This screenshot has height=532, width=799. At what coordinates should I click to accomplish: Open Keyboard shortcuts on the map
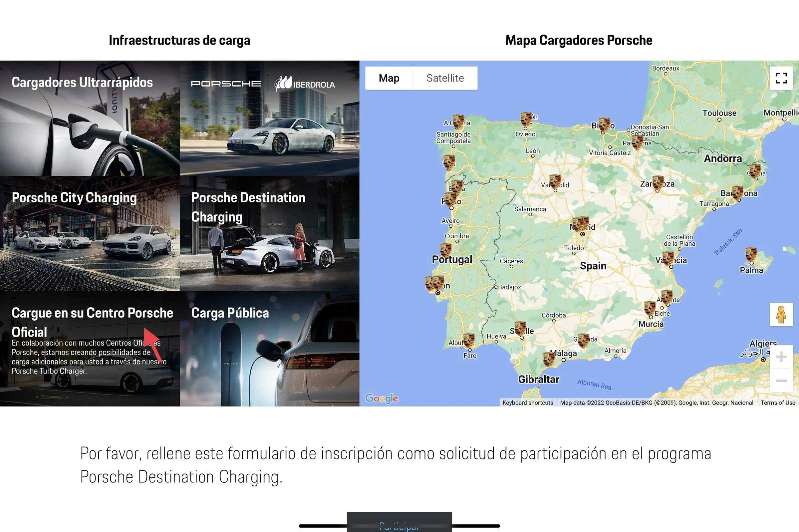pos(528,403)
